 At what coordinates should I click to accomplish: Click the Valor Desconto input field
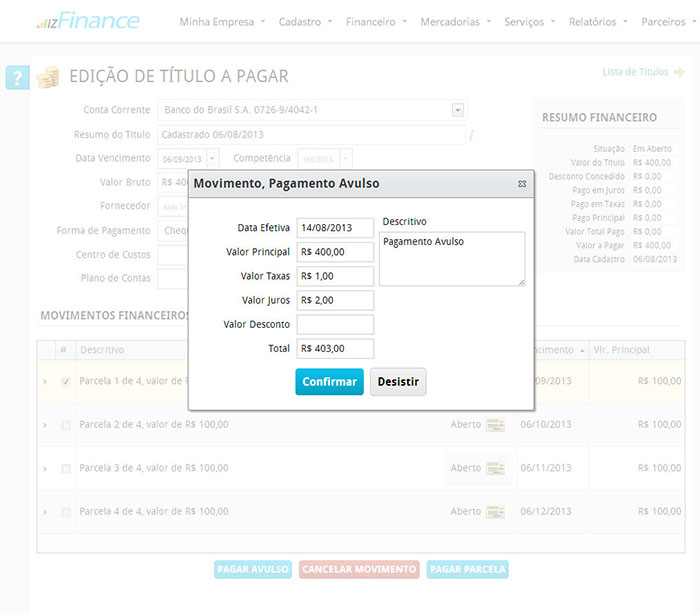(x=335, y=325)
